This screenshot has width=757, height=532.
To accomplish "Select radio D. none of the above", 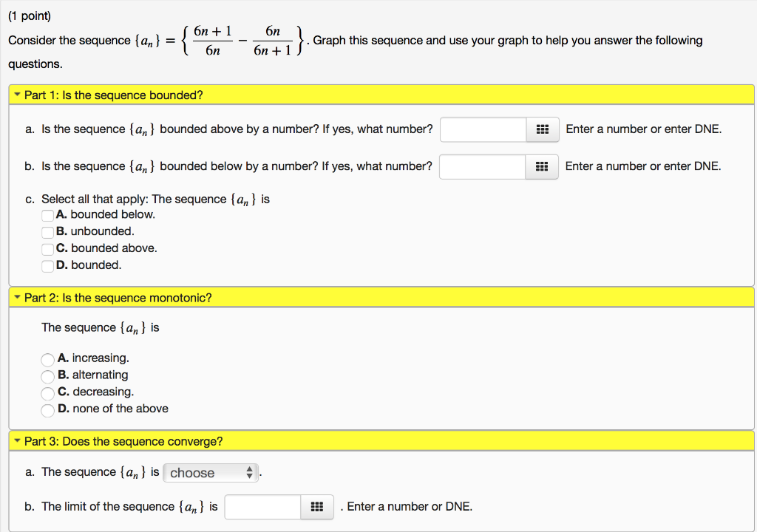I will [47, 410].
